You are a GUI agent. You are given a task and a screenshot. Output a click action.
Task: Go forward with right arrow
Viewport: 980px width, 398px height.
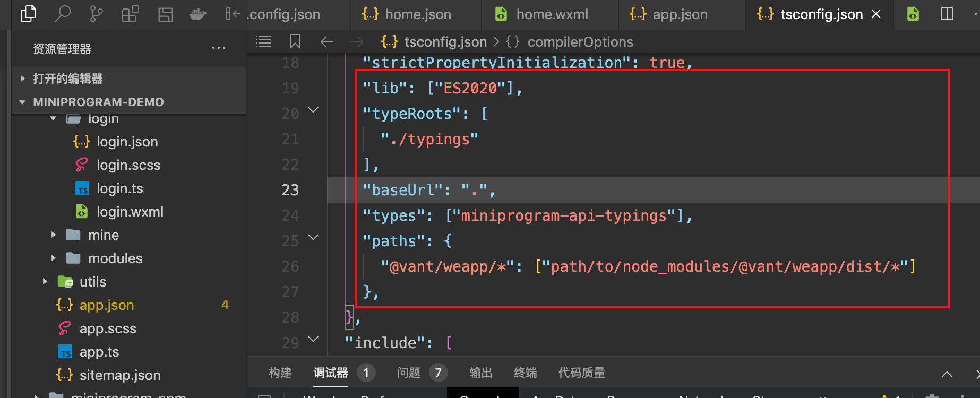357,41
